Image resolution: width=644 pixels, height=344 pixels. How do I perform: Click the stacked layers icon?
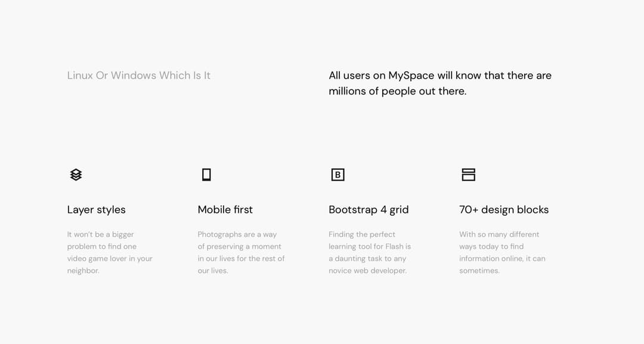pyautogui.click(x=76, y=175)
